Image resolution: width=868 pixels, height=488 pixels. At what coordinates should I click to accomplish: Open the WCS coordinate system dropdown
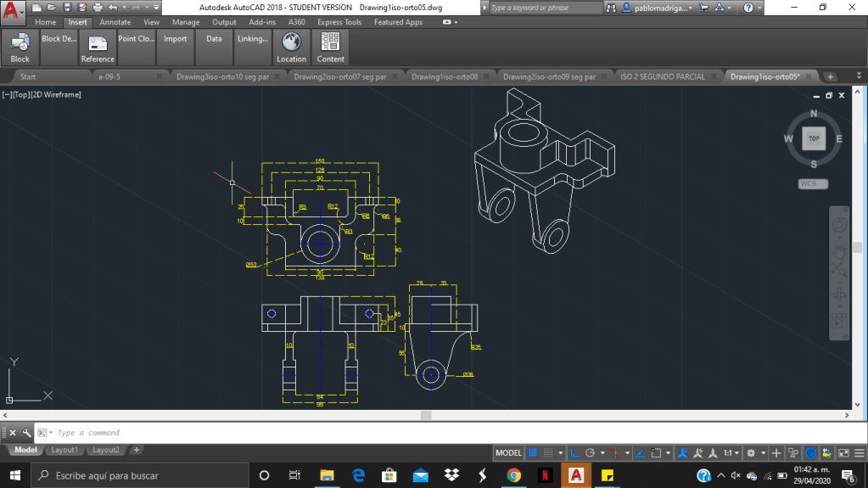(x=813, y=184)
